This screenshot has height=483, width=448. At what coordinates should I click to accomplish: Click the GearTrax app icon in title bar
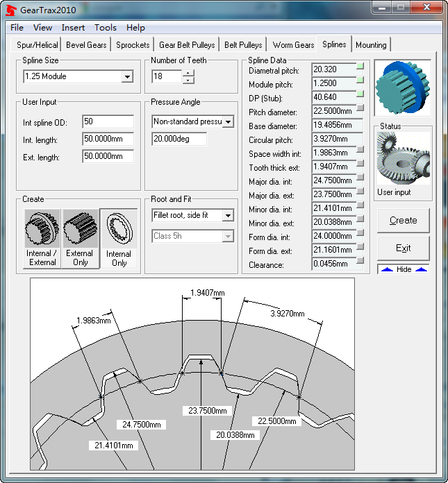(x=11, y=10)
